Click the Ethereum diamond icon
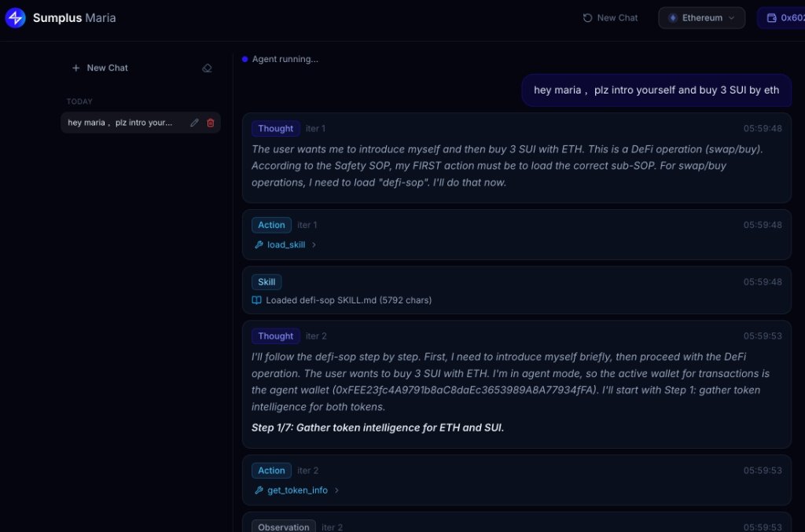Image resolution: width=805 pixels, height=532 pixels. (673, 18)
